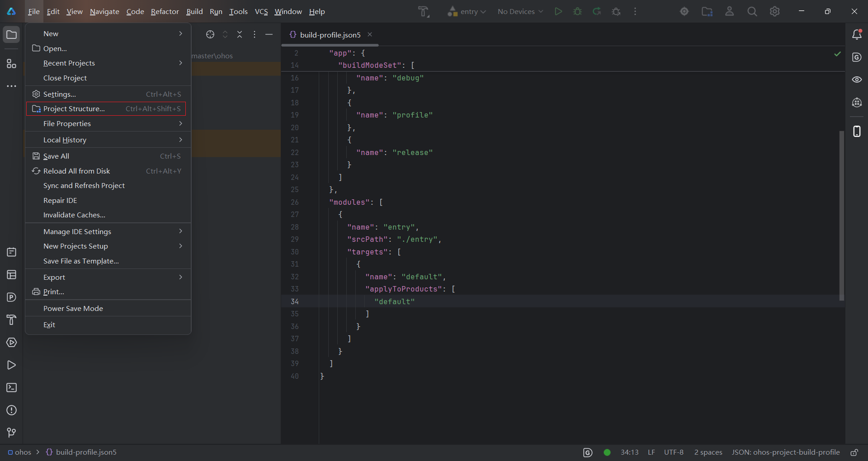Open the Refactor menu

click(165, 11)
